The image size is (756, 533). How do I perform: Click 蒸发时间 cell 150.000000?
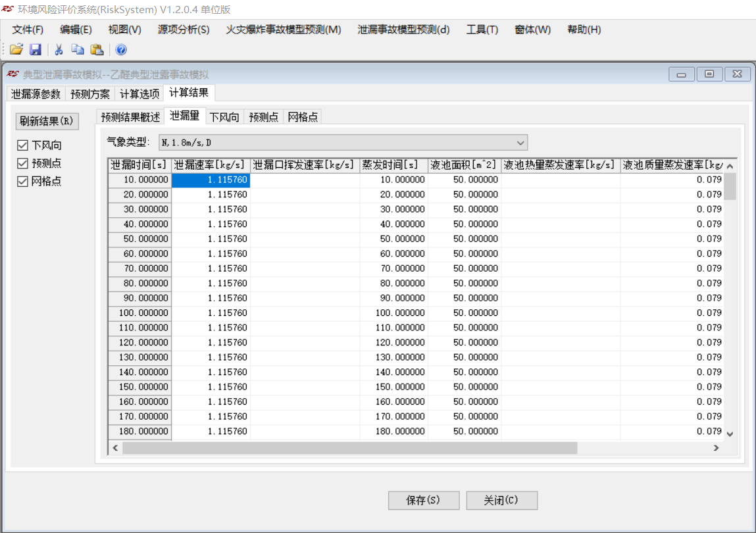pos(393,387)
